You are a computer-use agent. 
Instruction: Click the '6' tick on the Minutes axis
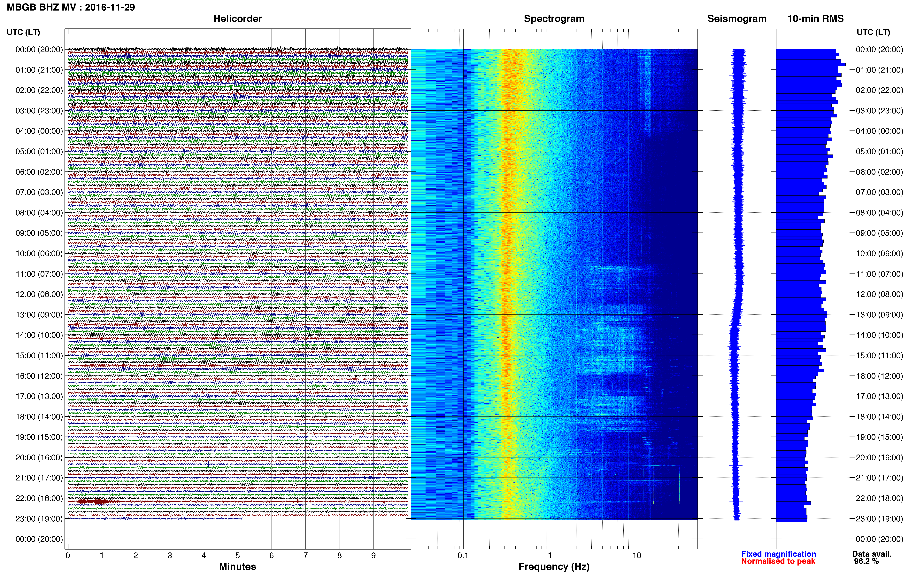272,555
